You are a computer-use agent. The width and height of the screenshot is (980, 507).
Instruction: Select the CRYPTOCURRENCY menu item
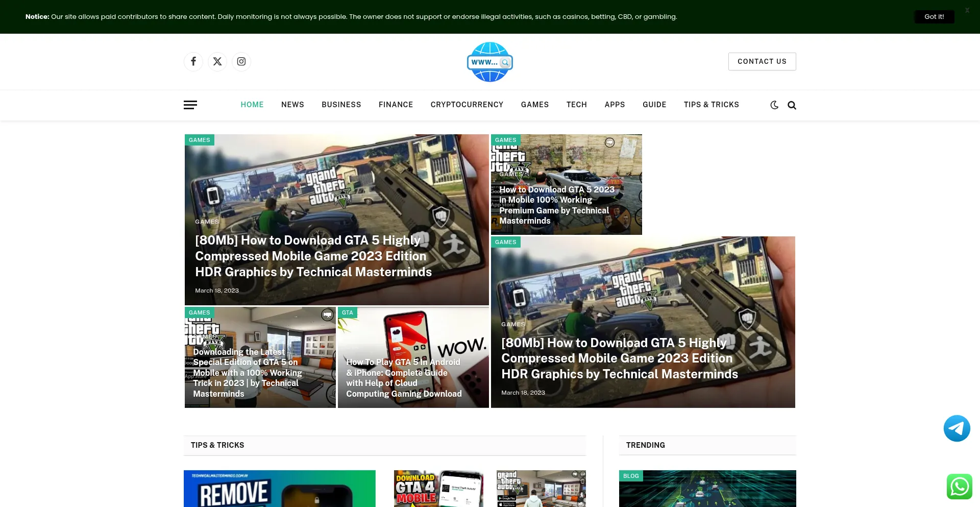click(x=467, y=105)
